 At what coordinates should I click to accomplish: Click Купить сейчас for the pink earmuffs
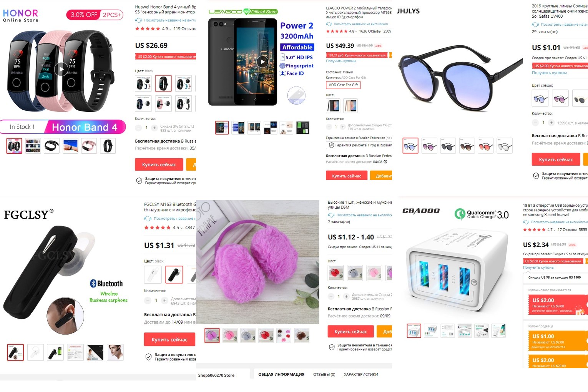point(350,332)
